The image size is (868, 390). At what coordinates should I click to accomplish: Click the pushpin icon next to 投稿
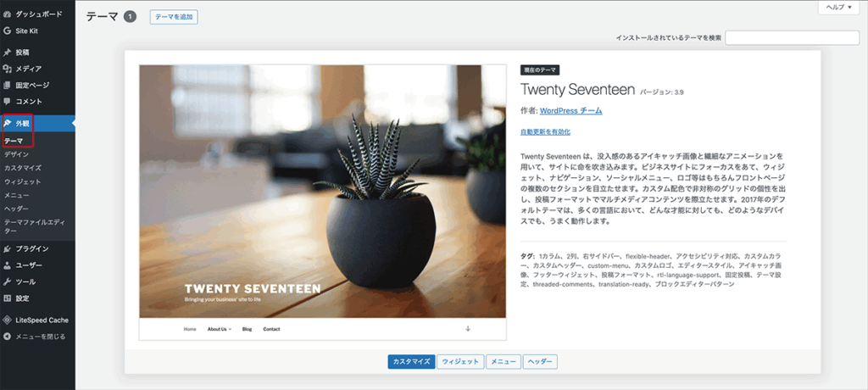click(8, 53)
